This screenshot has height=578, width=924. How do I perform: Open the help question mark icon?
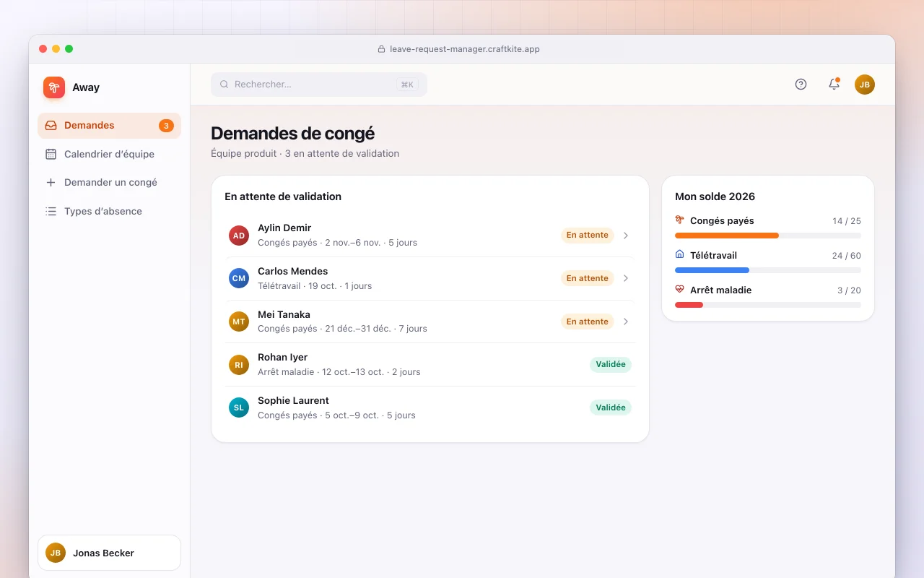(801, 85)
